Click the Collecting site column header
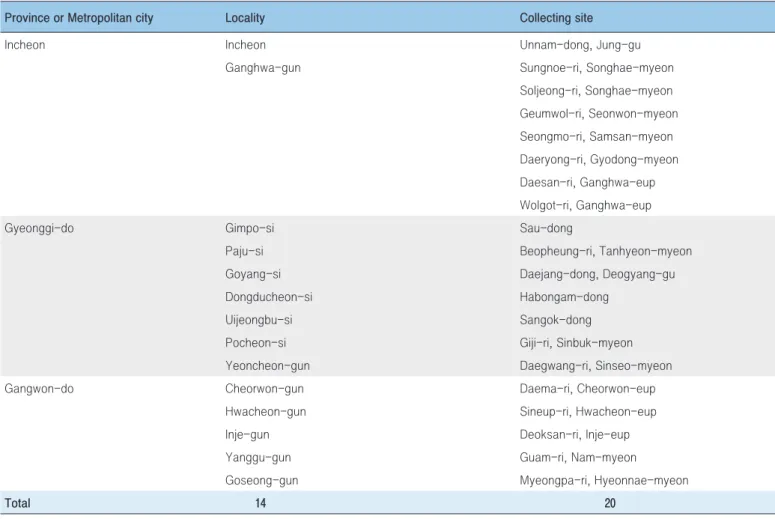775x519 pixels. pos(556,18)
